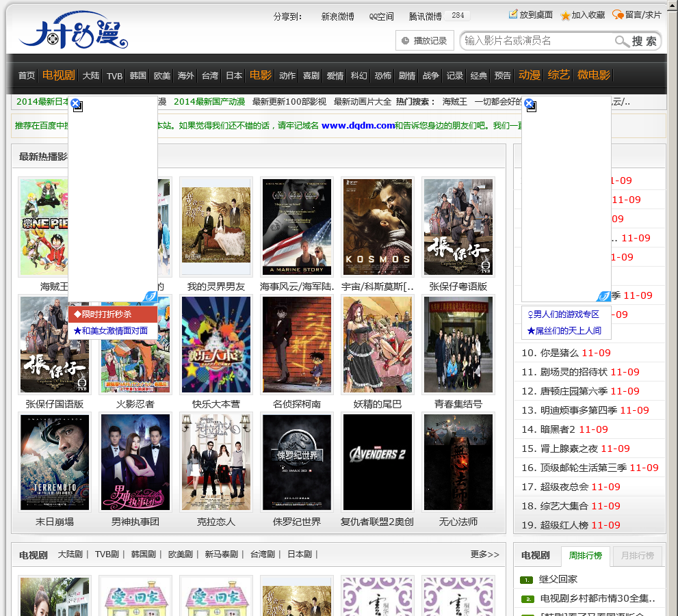The image size is (678, 616).
Task: Open ranked item 继父回家
Action: 558,579
